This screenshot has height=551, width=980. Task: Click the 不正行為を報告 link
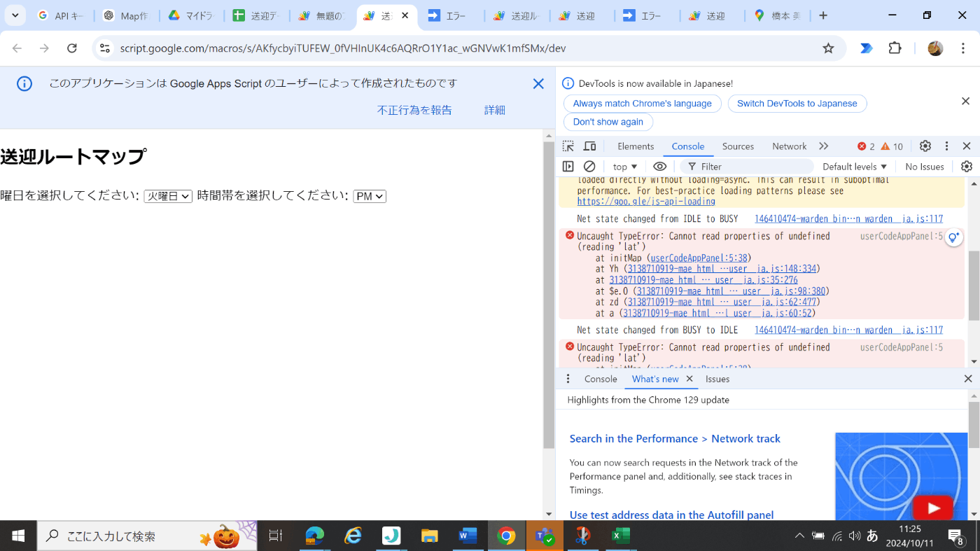coord(414,110)
